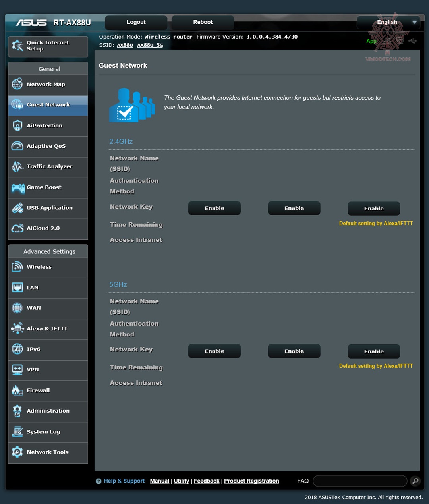This screenshot has width=429, height=504.
Task: Go to Network Map page
Action: (x=48, y=84)
